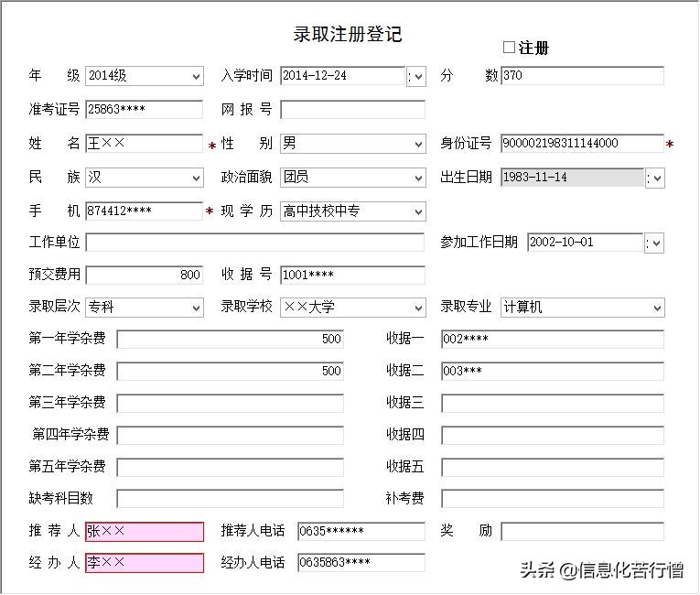This screenshot has width=700, height=595.
Task: Click the 手机 number input field
Action: (144, 211)
